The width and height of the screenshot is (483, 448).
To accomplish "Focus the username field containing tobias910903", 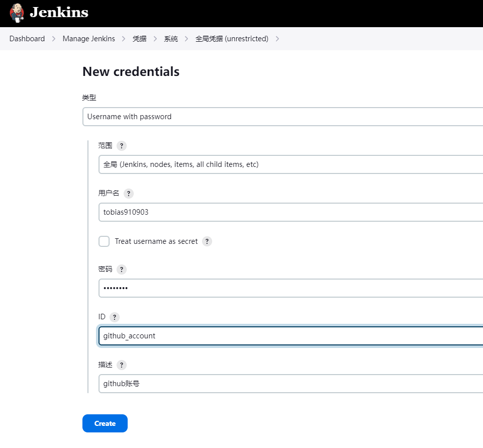I will point(291,212).
